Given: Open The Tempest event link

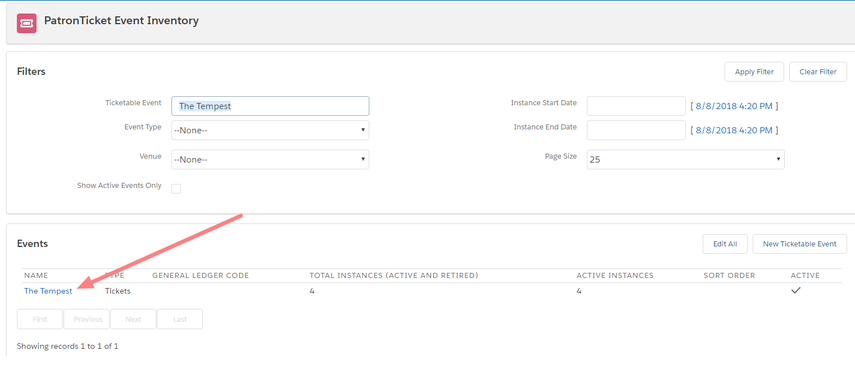Looking at the screenshot, I should click(48, 291).
